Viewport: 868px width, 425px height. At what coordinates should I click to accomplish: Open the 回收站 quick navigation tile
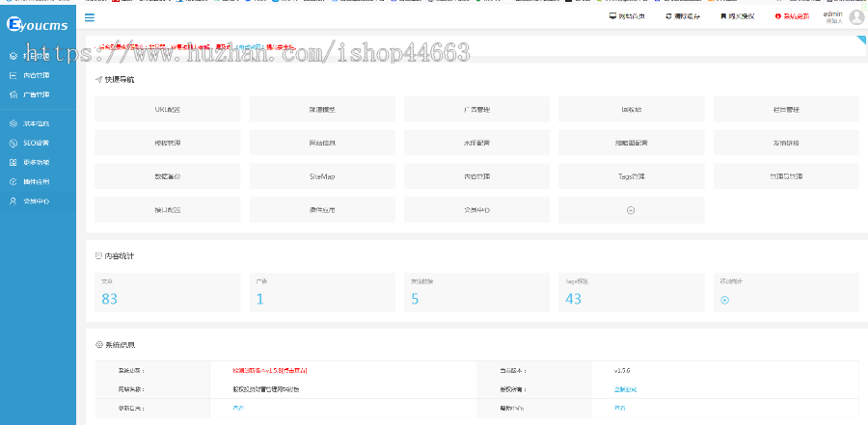632,109
